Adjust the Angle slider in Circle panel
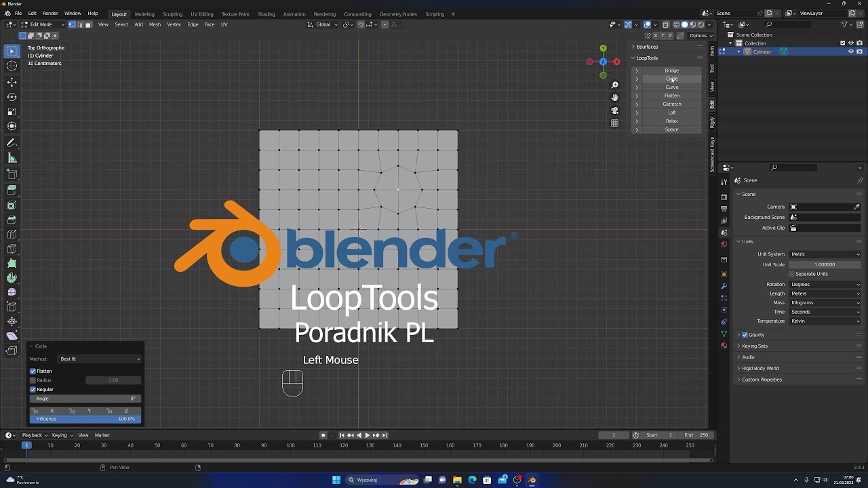868x488 pixels. (85, 399)
